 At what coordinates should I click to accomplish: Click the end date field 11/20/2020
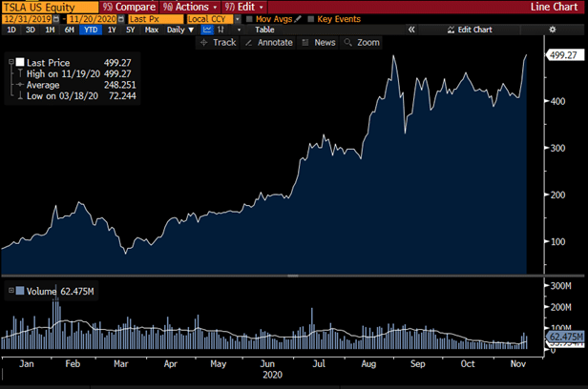coord(93,19)
